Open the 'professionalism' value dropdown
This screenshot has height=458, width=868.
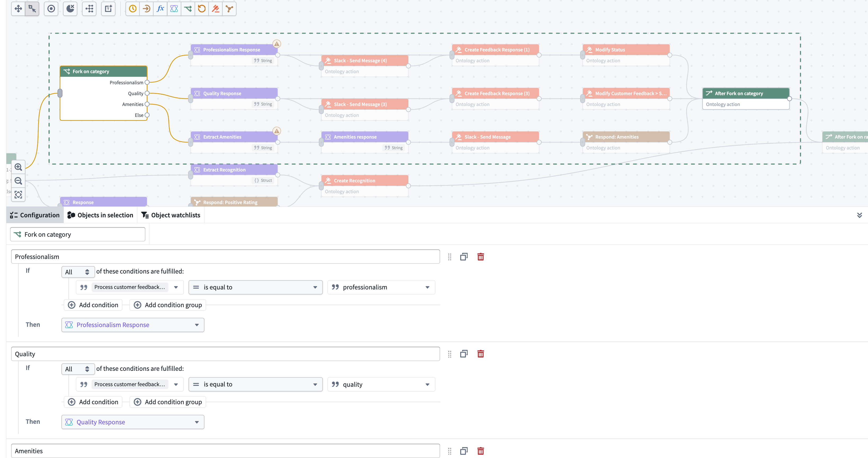381,287
